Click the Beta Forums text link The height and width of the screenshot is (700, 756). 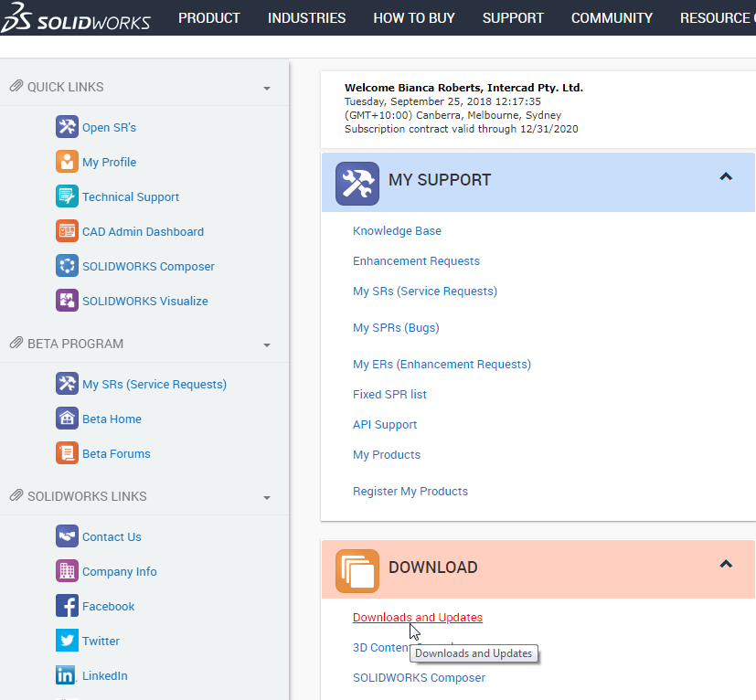116,453
